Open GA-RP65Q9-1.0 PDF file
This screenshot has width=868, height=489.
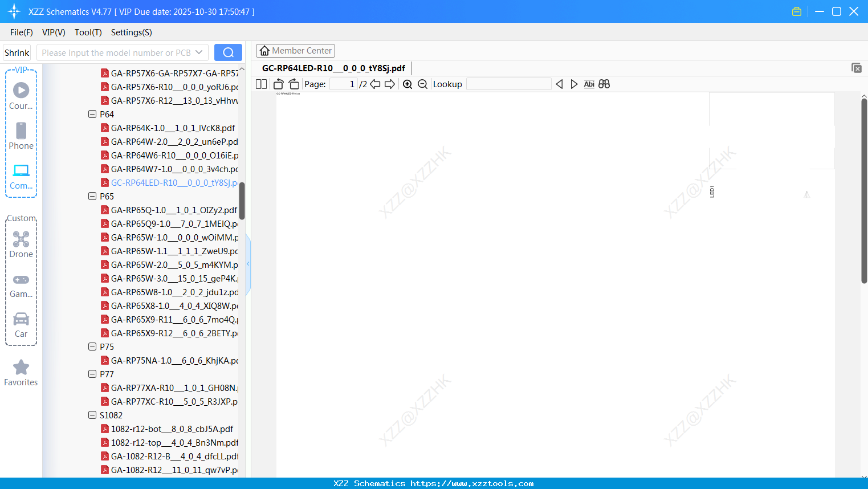tap(174, 223)
